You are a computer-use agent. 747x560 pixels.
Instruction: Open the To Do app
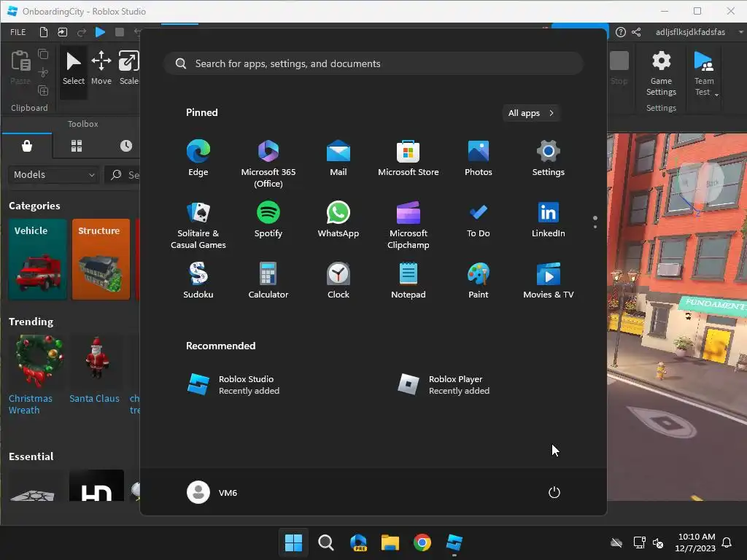(x=479, y=219)
